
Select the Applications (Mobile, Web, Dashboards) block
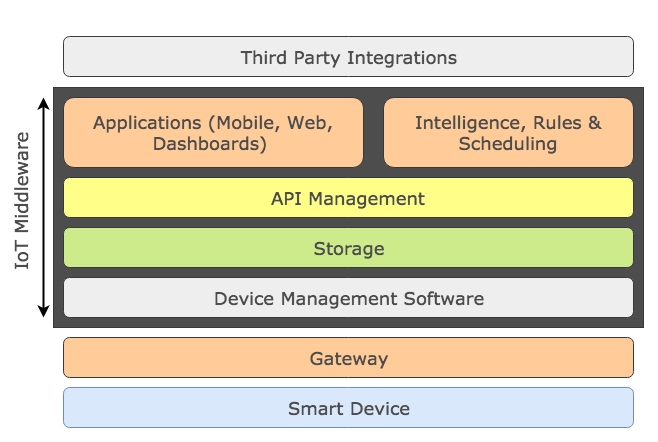[x=213, y=133]
